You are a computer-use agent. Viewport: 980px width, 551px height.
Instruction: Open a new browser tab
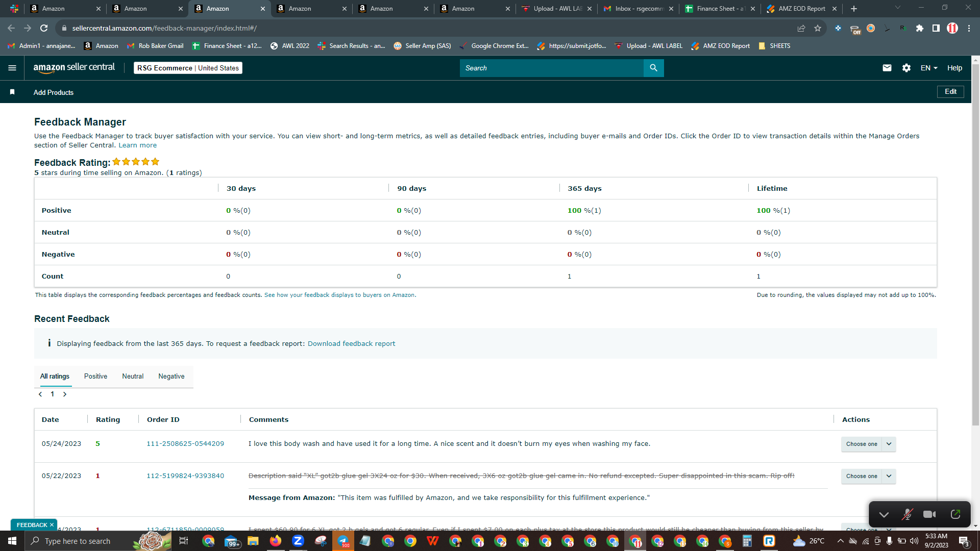[854, 9]
